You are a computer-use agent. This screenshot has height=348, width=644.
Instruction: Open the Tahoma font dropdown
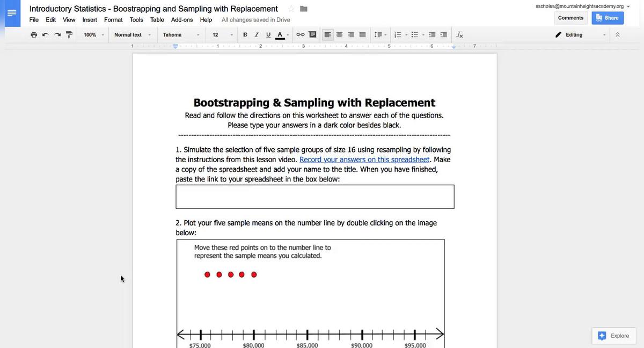click(x=181, y=35)
